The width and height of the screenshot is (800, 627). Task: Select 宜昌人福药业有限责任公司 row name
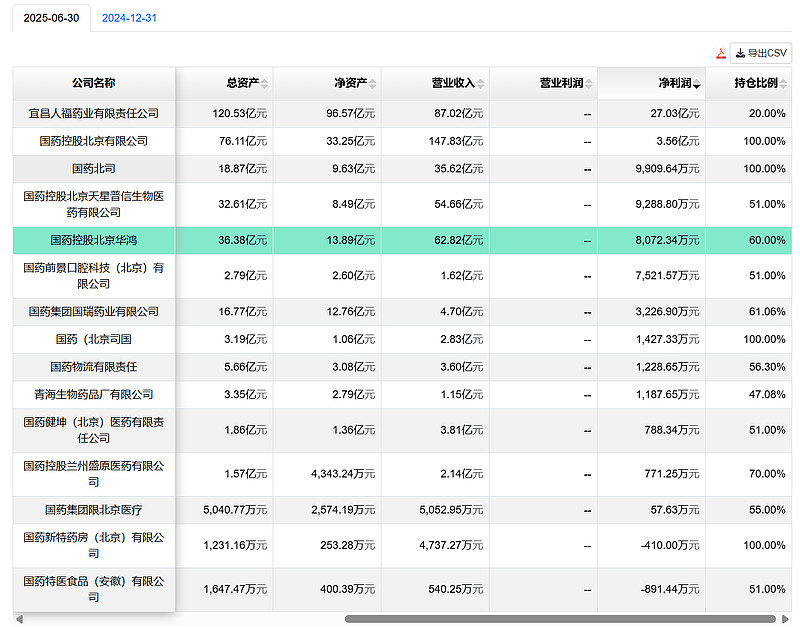94,113
